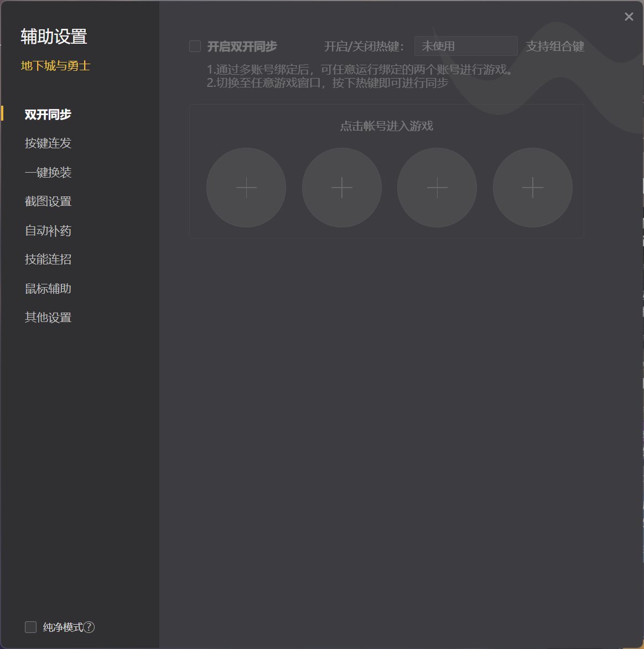Select 自动补药 in the sidebar

pos(48,231)
